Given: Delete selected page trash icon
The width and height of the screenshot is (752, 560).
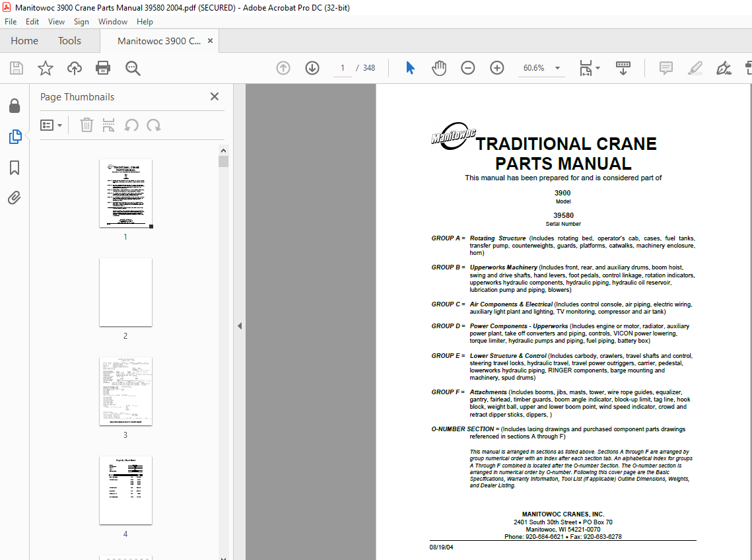Looking at the screenshot, I should click(86, 125).
